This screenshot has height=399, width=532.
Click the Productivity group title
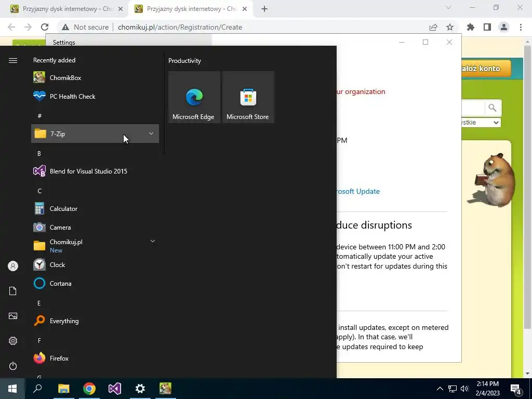(184, 61)
